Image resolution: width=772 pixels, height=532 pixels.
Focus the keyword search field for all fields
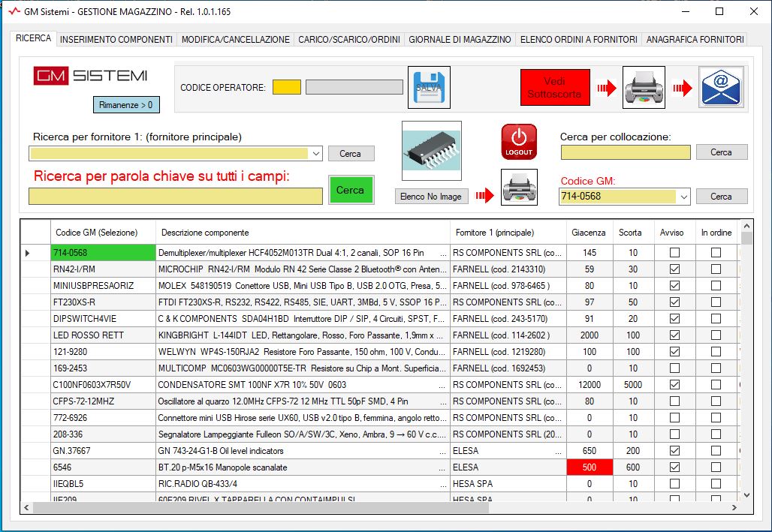pos(176,197)
